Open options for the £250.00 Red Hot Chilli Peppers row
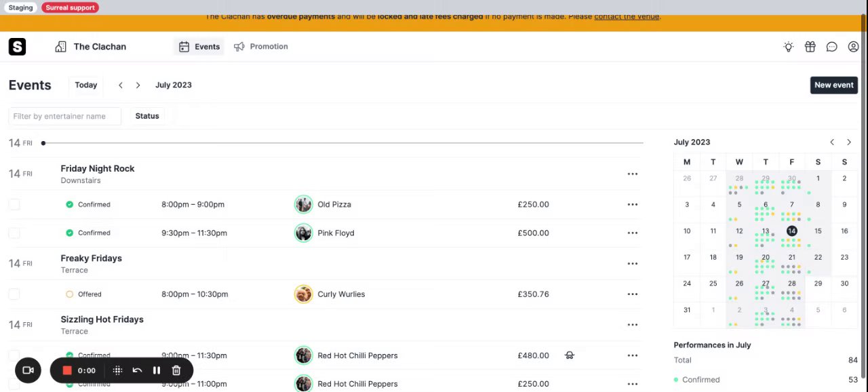 tap(633, 384)
